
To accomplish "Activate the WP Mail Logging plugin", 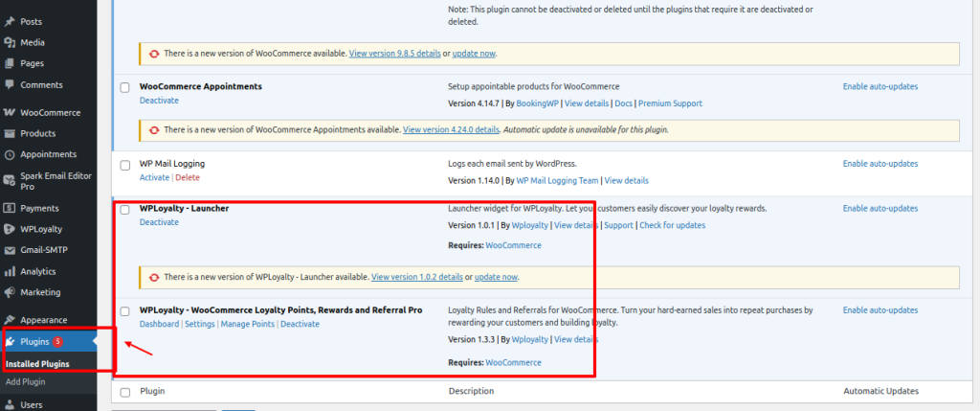I will [x=154, y=177].
